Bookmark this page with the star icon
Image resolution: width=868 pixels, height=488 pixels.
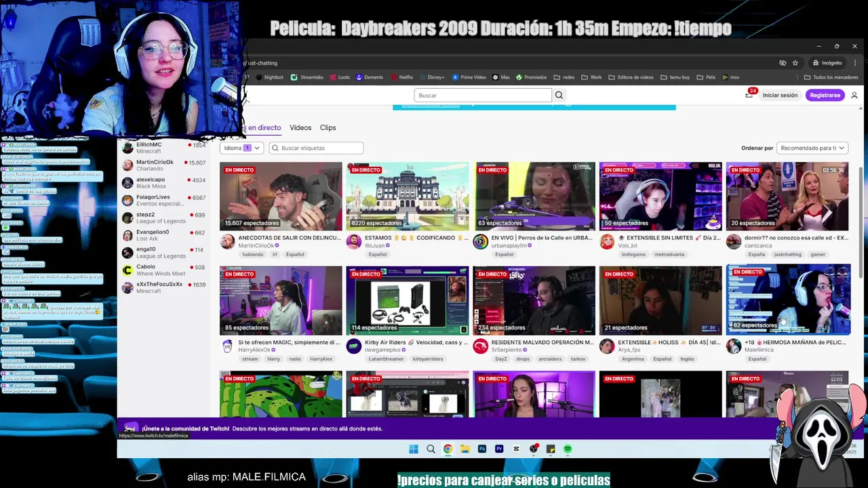[795, 63]
